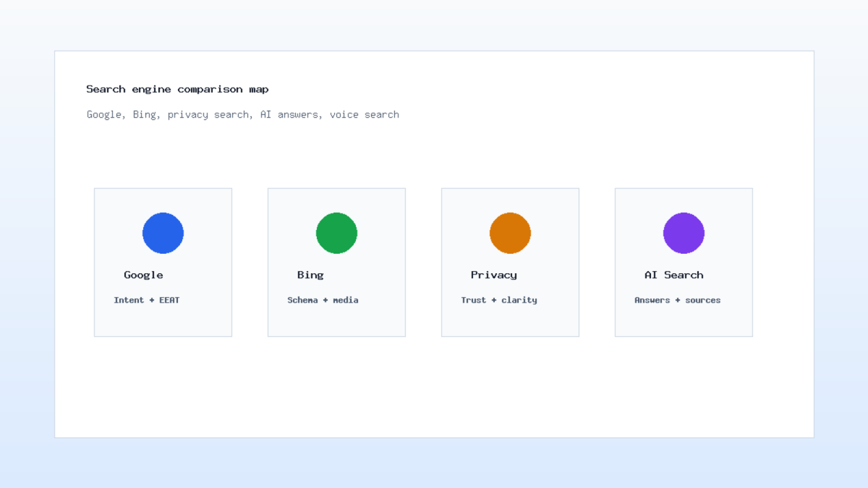This screenshot has height=488, width=868.
Task: Click the orange Privacy circle icon
Action: pyautogui.click(x=510, y=233)
